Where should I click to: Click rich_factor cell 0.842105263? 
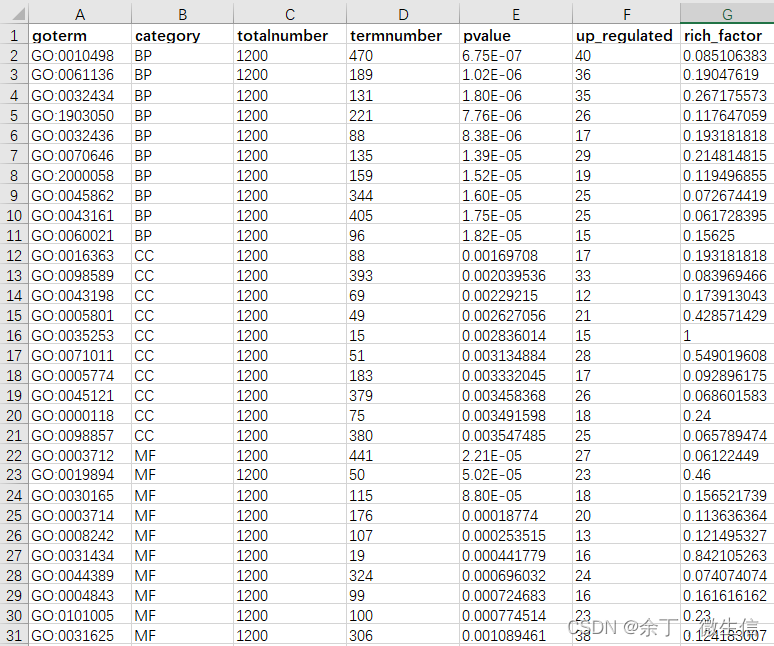(x=727, y=555)
